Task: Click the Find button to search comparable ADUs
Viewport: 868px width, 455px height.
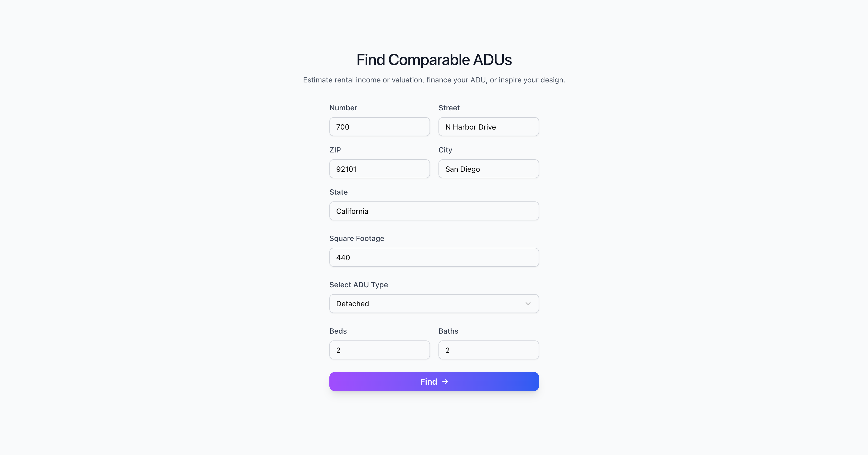Action: tap(434, 382)
